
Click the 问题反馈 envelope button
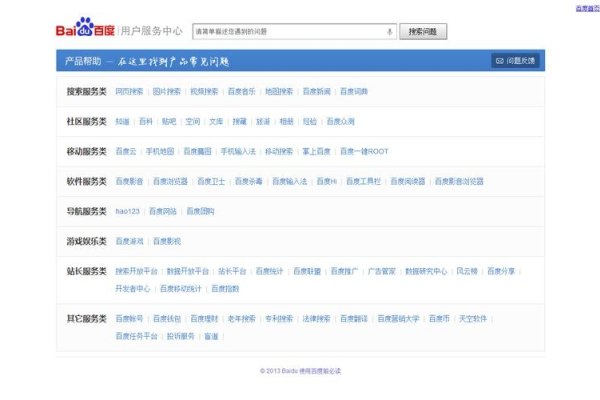pos(515,60)
